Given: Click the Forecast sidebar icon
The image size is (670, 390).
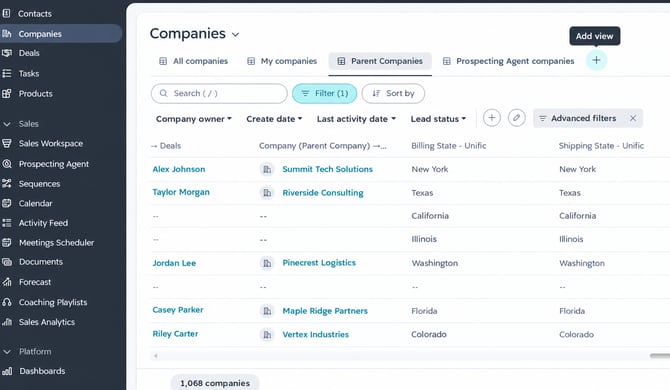Looking at the screenshot, I should tap(6, 282).
